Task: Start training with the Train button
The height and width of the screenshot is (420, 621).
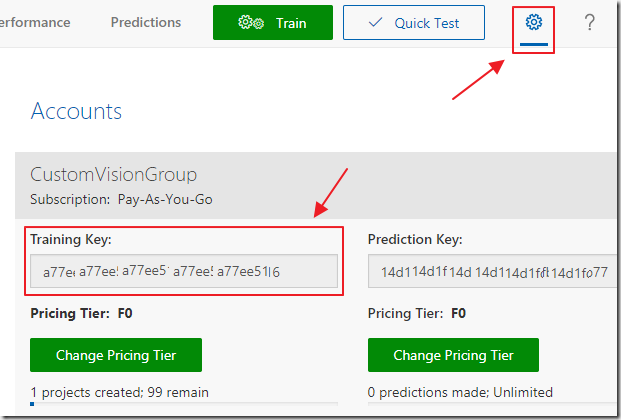Action: tap(273, 23)
